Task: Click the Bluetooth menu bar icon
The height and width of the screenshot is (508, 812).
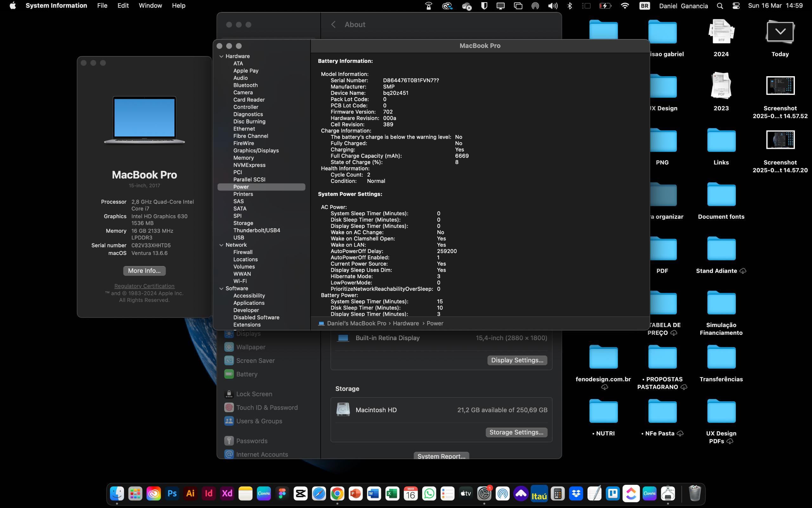Action: pos(569,6)
